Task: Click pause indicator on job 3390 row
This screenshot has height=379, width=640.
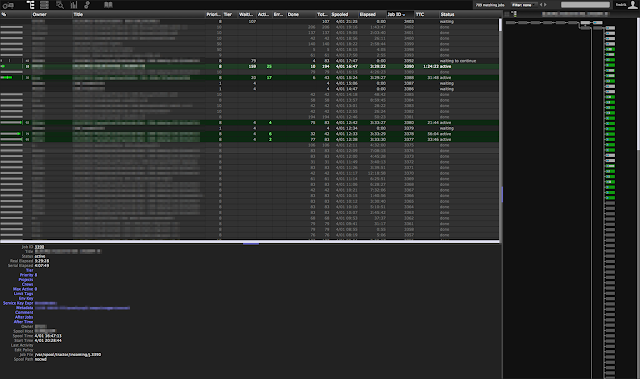Action: (27, 66)
